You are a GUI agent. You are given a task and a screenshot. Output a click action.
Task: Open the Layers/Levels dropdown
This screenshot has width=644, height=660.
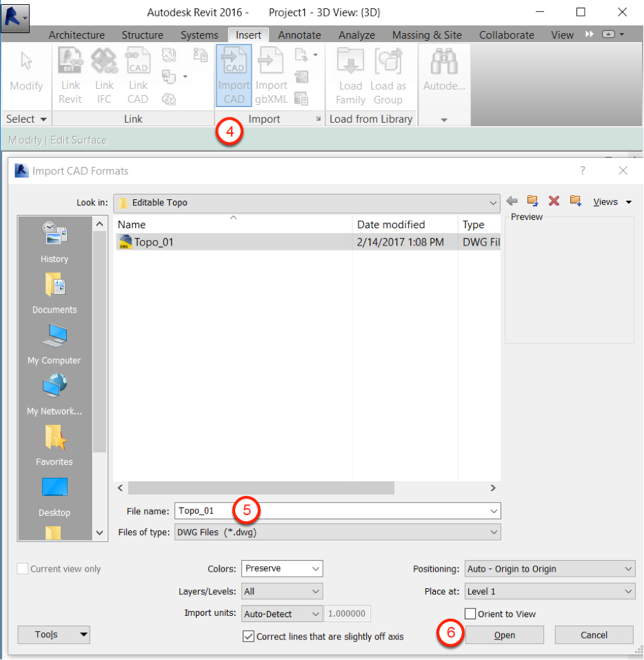click(282, 591)
